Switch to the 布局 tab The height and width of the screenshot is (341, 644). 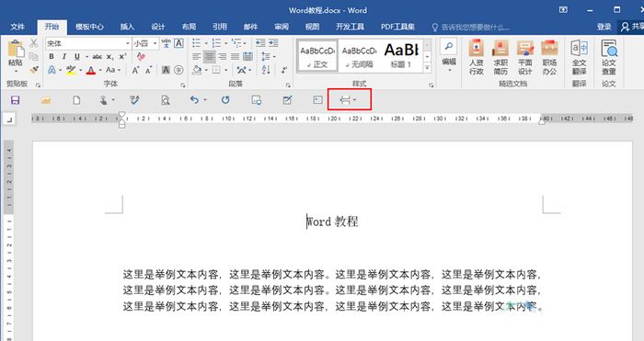[x=189, y=27]
